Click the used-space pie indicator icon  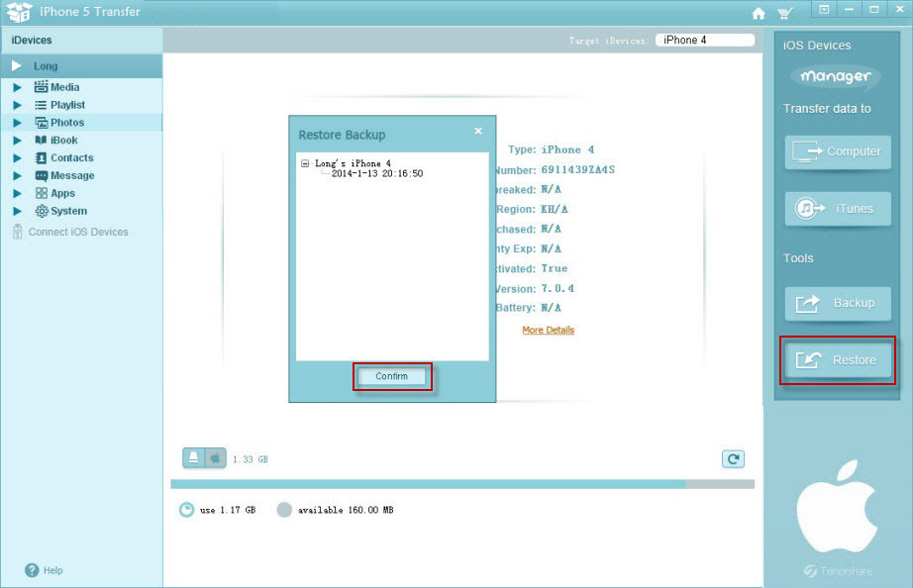pyautogui.click(x=186, y=510)
